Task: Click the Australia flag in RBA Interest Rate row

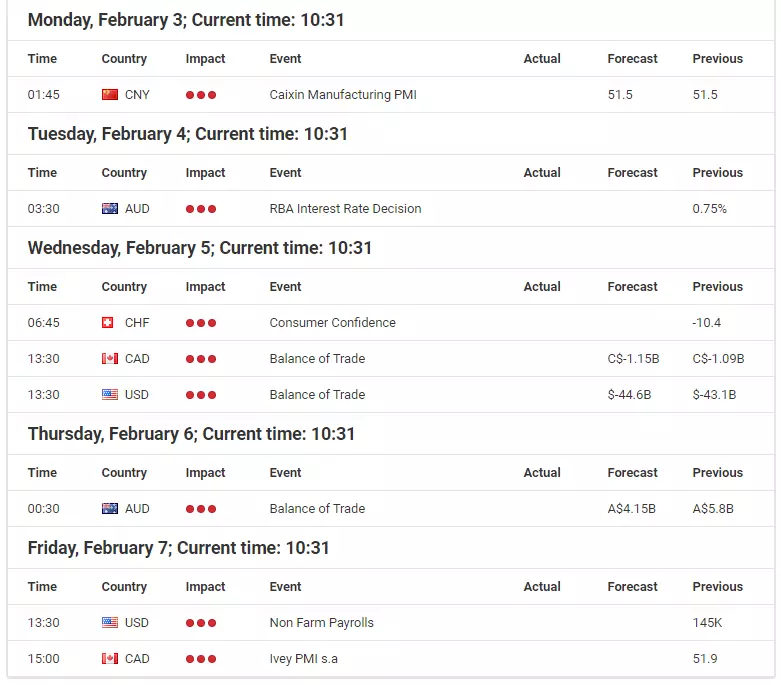Action: 110,209
